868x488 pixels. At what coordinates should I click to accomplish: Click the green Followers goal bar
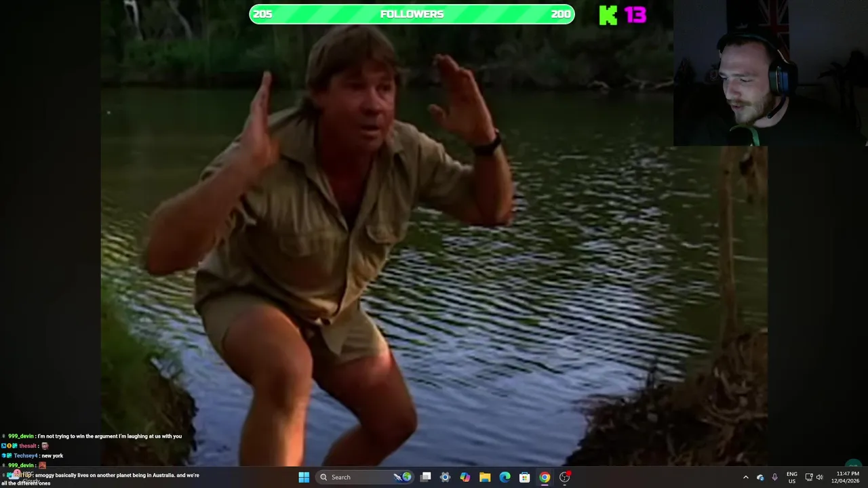point(412,14)
